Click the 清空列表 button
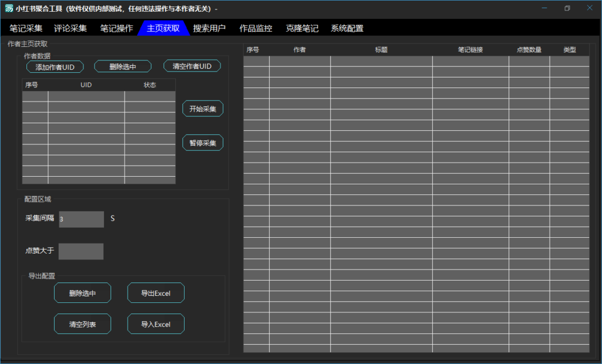This screenshot has width=602, height=364. coord(82,324)
